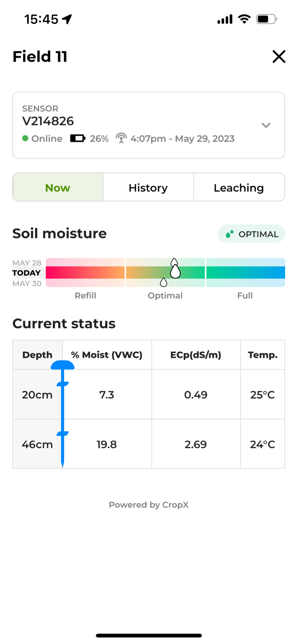The image size is (297, 644).
Task: Open the Powered by CropX link
Action: [148, 505]
